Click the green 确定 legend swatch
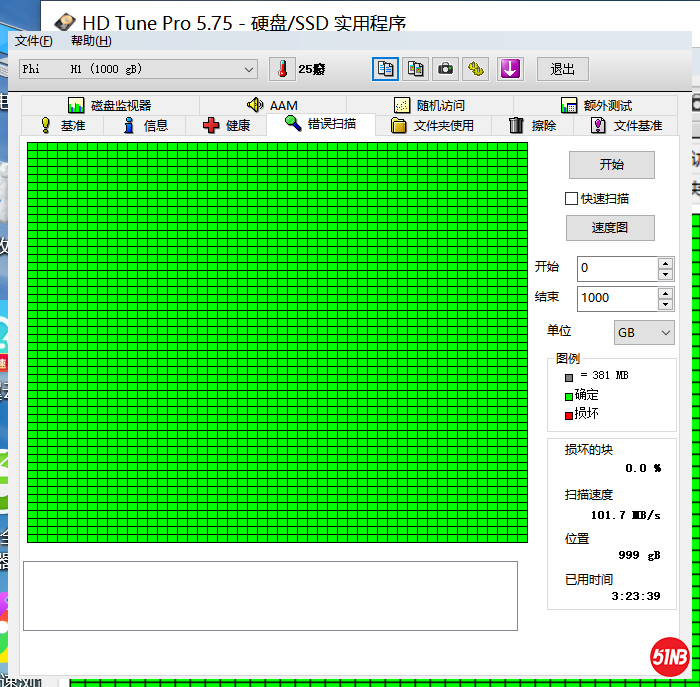700x687 pixels. (x=569, y=396)
